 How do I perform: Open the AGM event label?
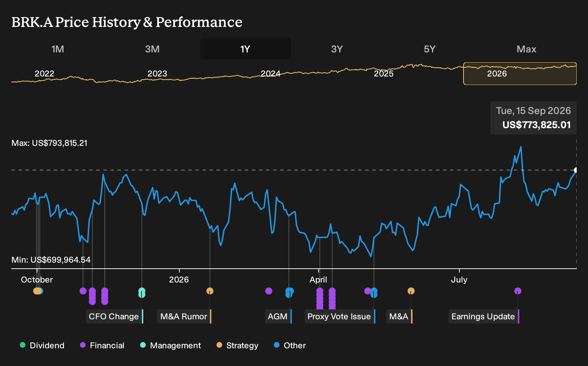coord(278,316)
